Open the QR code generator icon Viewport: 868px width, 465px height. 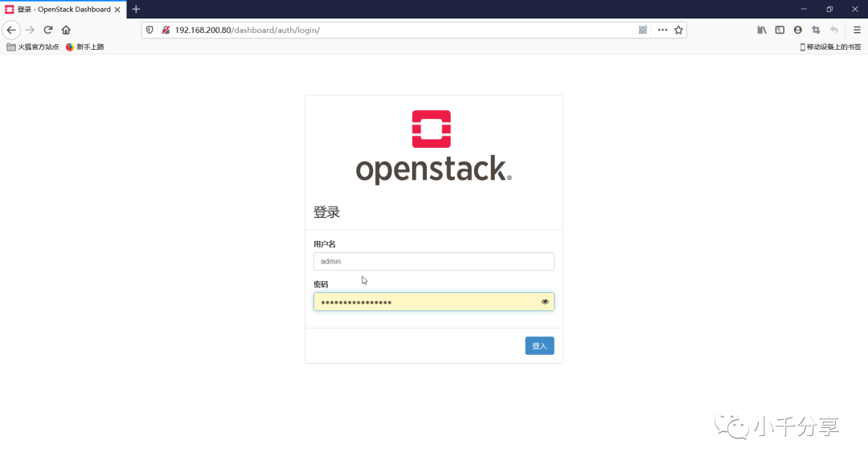pos(643,30)
